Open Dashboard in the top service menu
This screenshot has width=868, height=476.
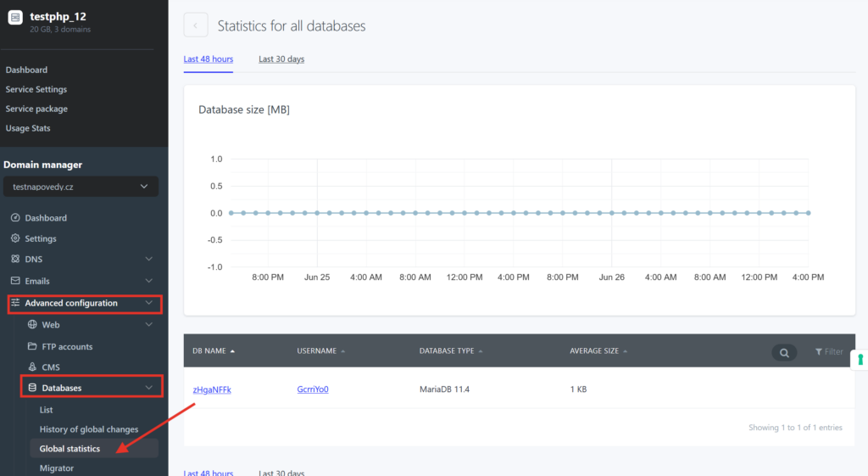[x=26, y=70]
